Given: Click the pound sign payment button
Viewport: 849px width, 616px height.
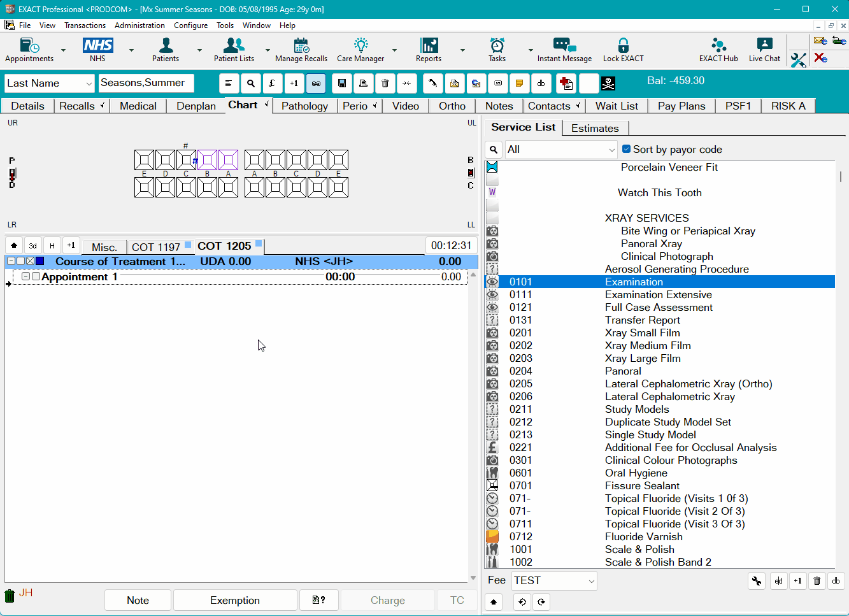Looking at the screenshot, I should (272, 83).
